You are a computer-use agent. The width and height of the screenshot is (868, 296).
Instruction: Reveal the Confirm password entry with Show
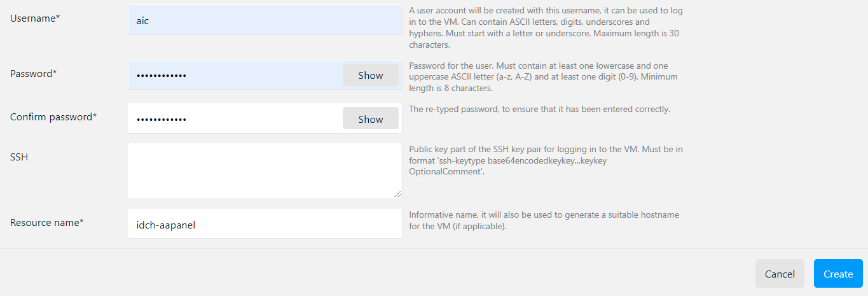(370, 119)
